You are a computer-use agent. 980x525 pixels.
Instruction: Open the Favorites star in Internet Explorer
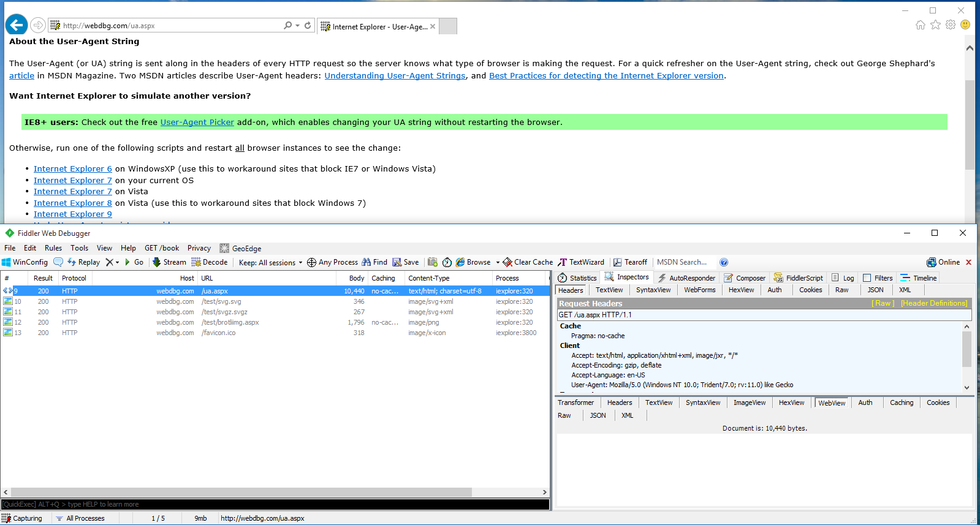click(x=935, y=25)
